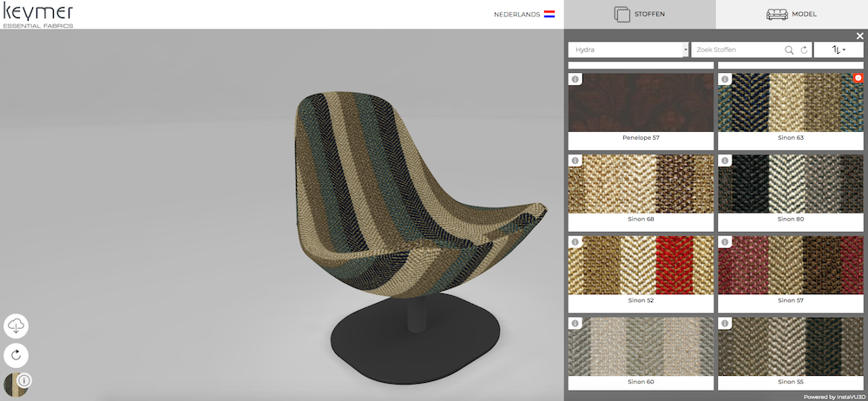Click the 3D chair model
Image resolution: width=868 pixels, height=401 pixels.
(419, 238)
